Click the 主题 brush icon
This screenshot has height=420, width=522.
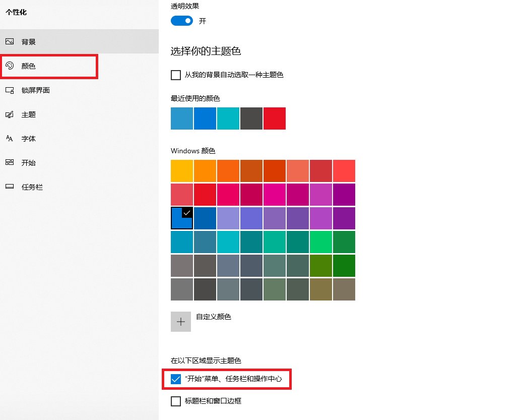coord(11,114)
